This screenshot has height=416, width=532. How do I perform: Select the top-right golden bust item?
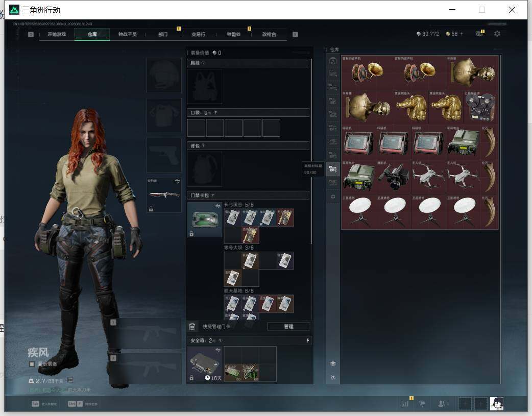pos(472,72)
